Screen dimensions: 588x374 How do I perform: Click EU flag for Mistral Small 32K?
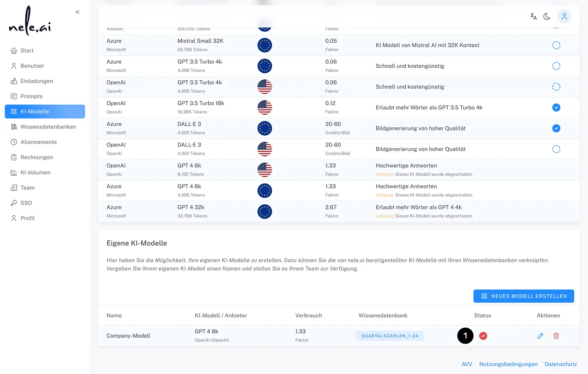265,45
